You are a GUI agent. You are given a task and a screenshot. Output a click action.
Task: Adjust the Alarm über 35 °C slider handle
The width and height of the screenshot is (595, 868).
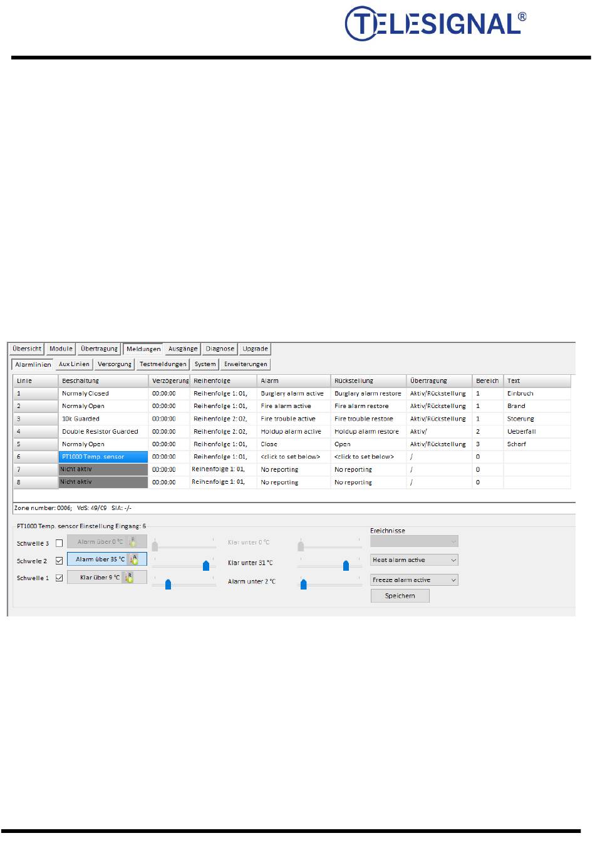tap(206, 566)
